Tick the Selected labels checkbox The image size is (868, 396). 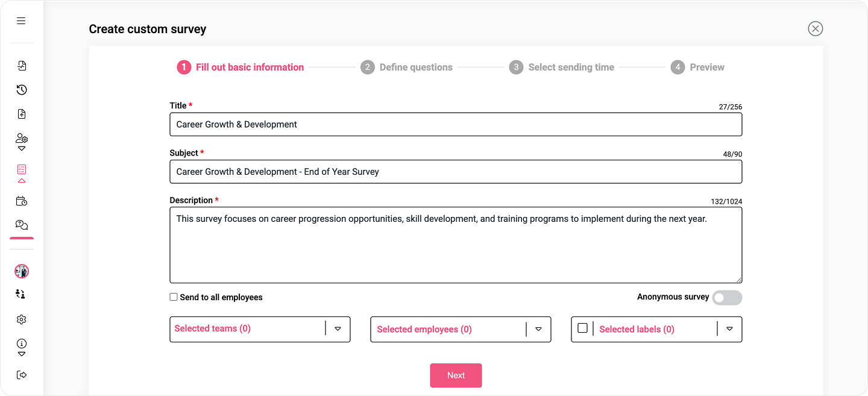[582, 328]
